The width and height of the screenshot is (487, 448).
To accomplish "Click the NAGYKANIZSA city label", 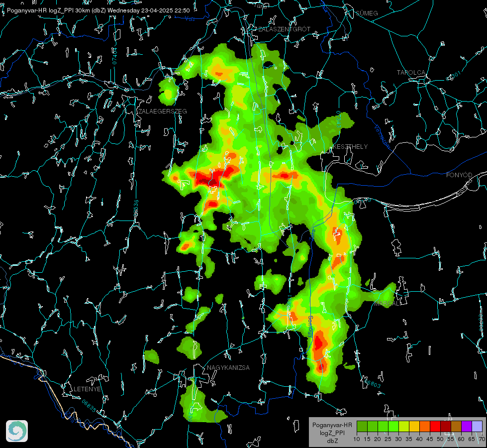I will click(x=228, y=367).
